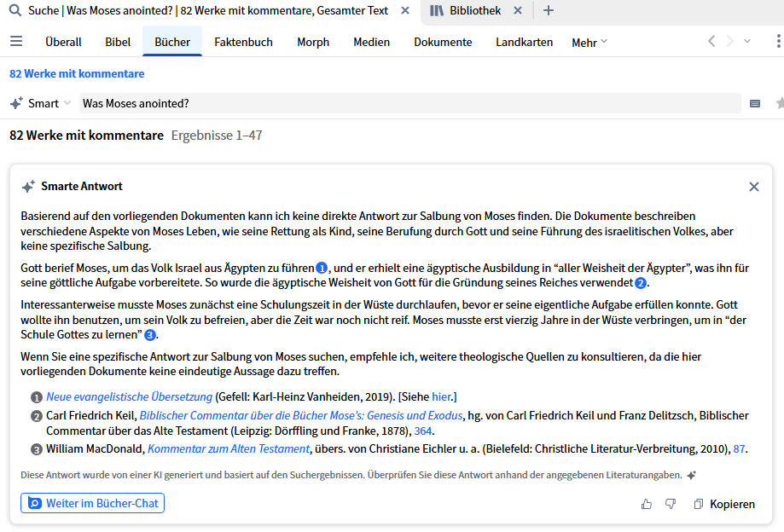Click the back navigation arrow

pos(711,40)
